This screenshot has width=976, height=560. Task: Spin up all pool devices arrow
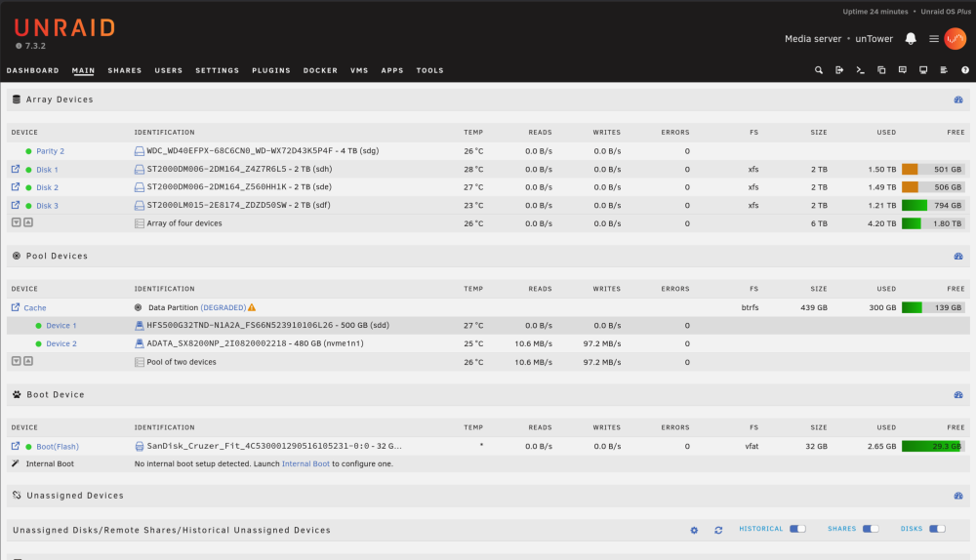pos(28,361)
